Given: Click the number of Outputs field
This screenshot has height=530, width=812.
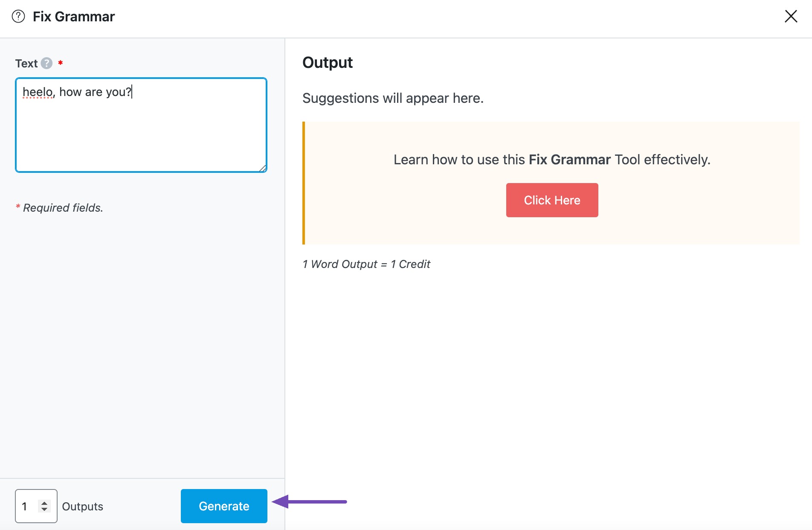Looking at the screenshot, I should pyautogui.click(x=36, y=506).
